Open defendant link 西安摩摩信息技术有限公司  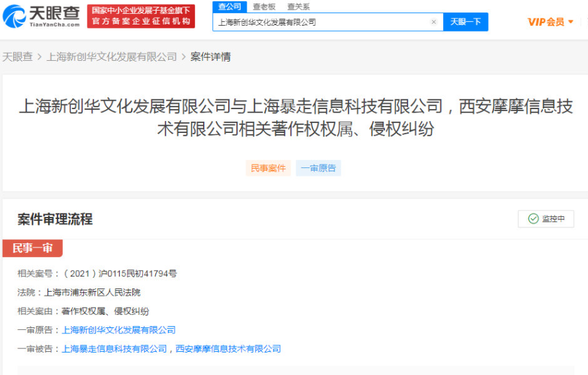[x=228, y=349]
